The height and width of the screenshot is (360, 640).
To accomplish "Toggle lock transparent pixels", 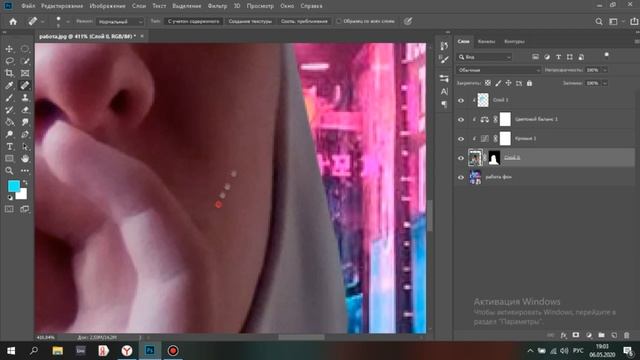I will point(488,83).
